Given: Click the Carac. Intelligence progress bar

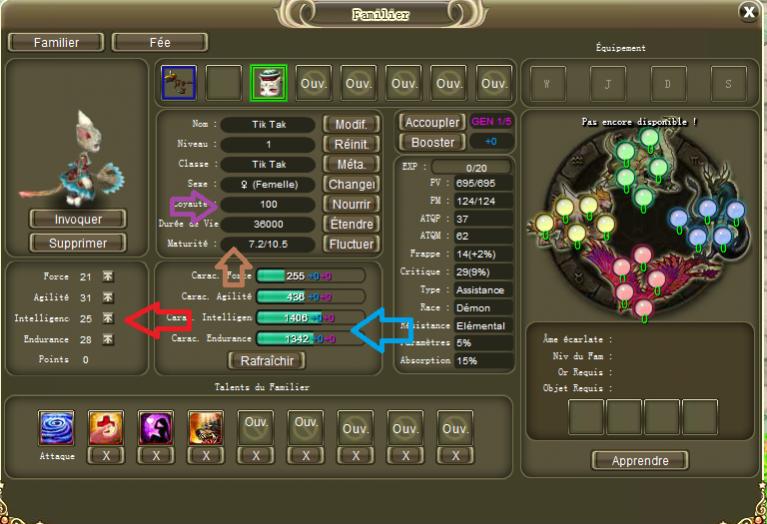Looking at the screenshot, I should coord(310,318).
